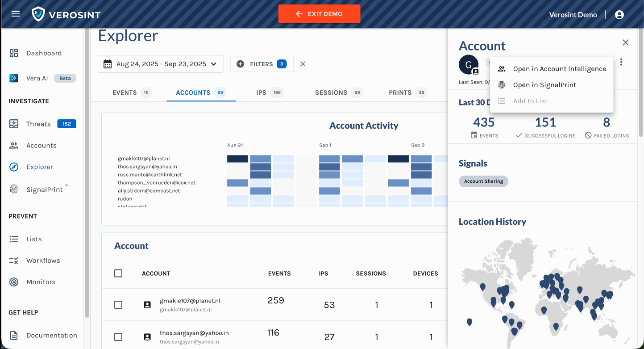
Task: Click the Dashboard grid icon
Action: tap(14, 53)
